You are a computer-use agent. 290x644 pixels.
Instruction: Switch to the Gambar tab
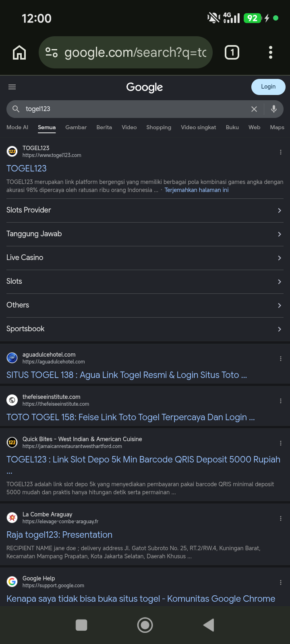76,127
